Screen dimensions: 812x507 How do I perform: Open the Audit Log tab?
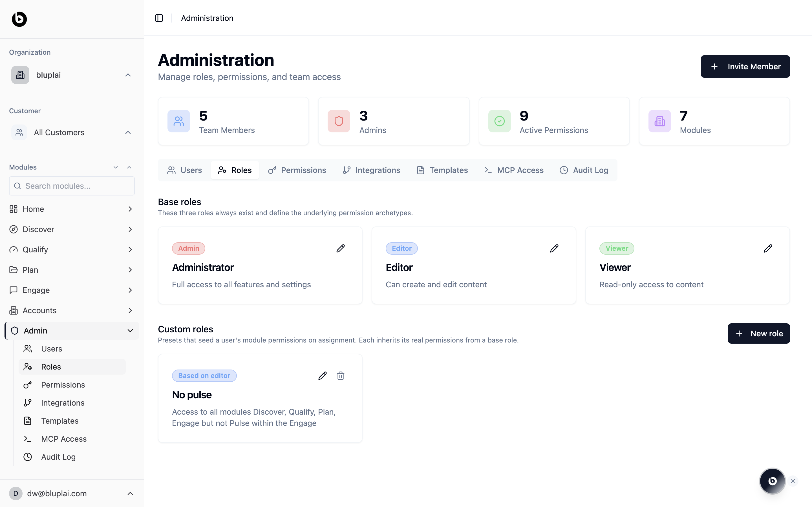click(584, 170)
